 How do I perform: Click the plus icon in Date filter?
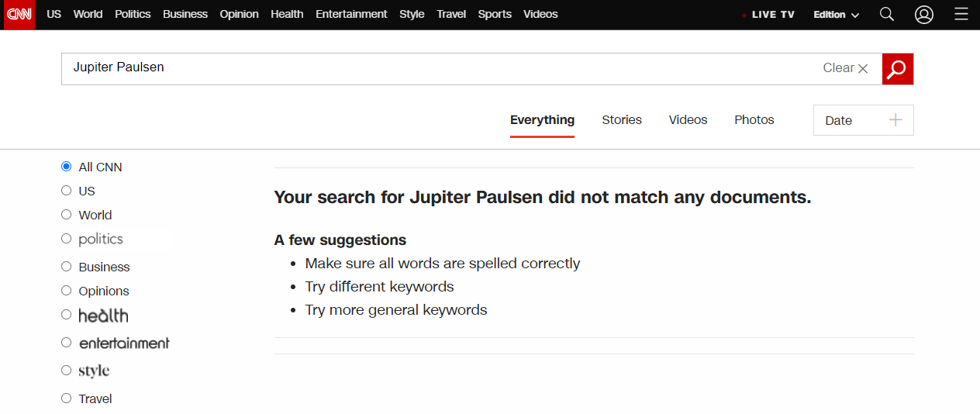(x=895, y=120)
